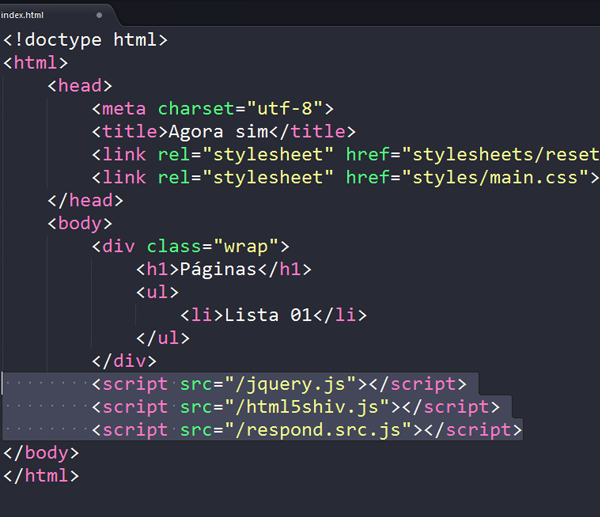600x517 pixels.
Task: Click the closing '</ul>' tag
Action: tap(163, 338)
